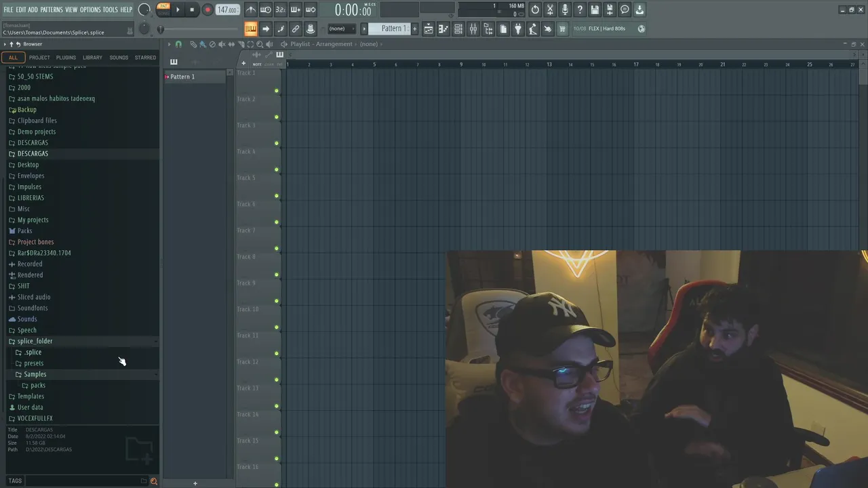
Task: Toggle the 3-2-1 countdown before recording
Action: (281, 9)
